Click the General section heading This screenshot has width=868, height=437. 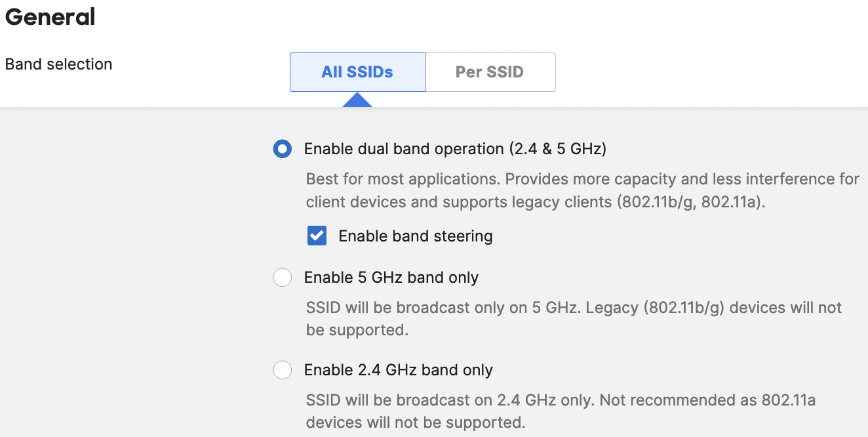(50, 17)
